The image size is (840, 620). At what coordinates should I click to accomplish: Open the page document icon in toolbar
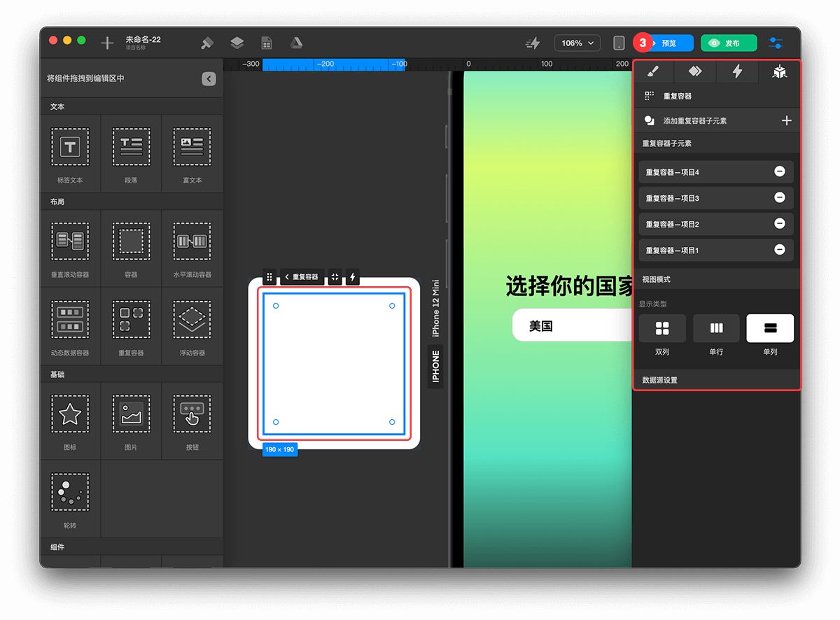pos(267,43)
